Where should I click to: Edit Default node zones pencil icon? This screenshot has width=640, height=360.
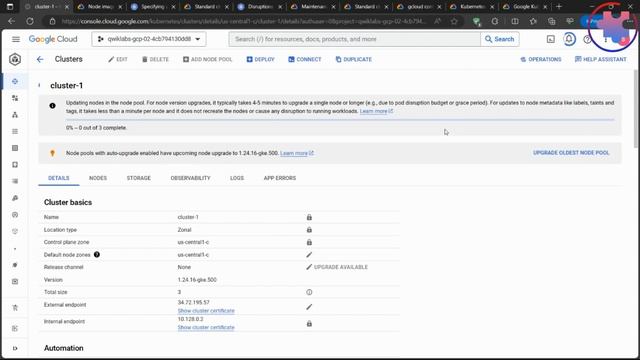(x=309, y=255)
